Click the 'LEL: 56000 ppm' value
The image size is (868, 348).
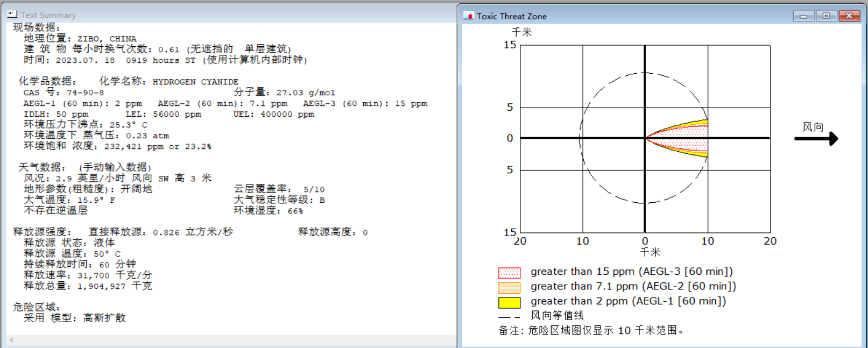(x=164, y=114)
